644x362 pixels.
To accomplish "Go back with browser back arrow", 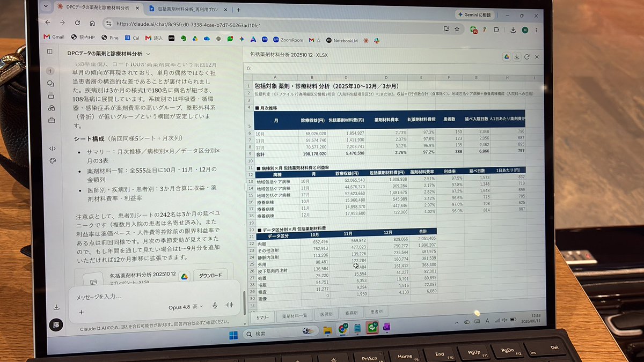I will coord(48,23).
